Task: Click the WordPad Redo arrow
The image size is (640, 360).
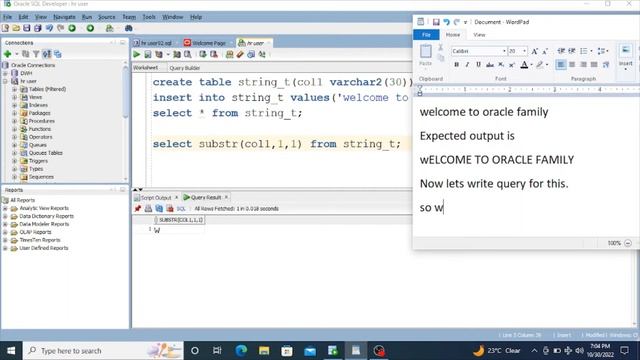Action: point(456,22)
